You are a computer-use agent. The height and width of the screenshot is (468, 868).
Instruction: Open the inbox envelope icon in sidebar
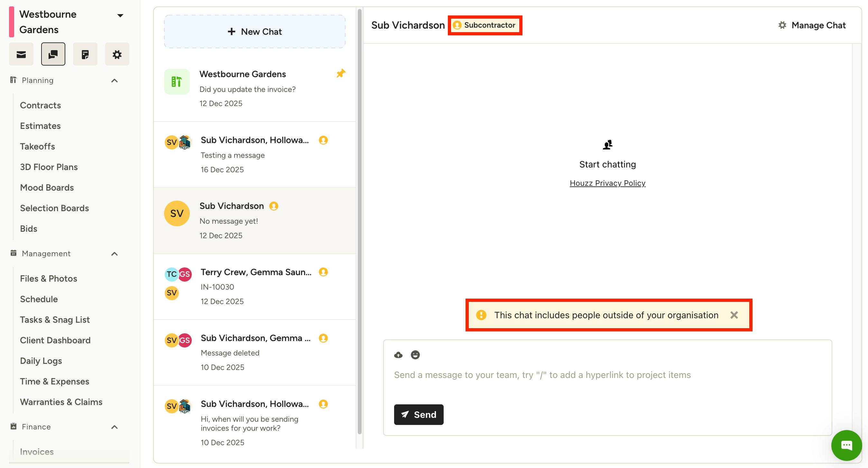[x=21, y=54]
